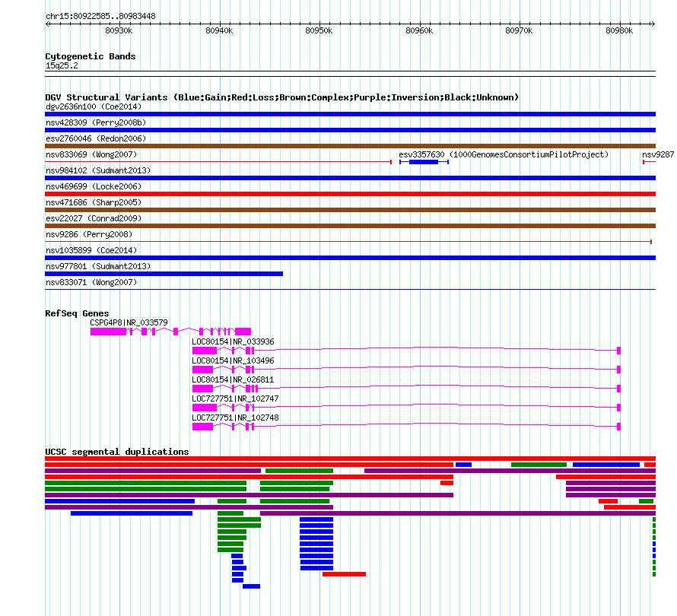This screenshot has height=616, width=677.
Task: Select the 80980k ruler position
Action: click(618, 30)
